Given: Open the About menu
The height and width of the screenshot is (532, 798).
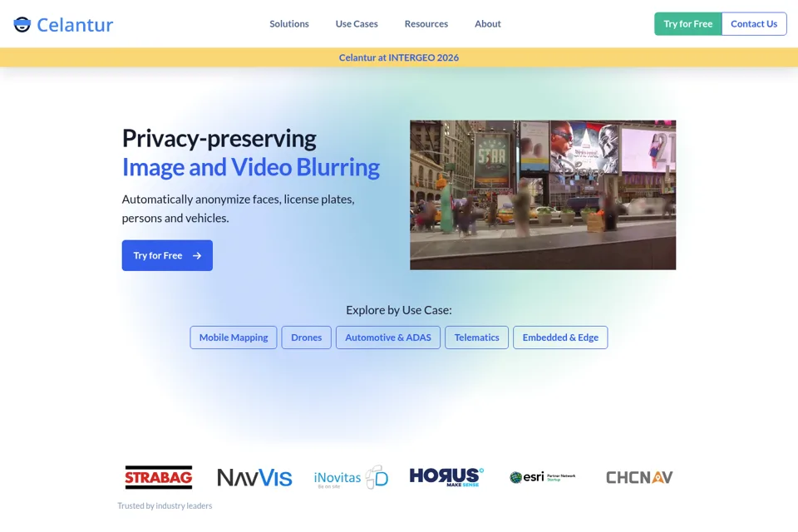Looking at the screenshot, I should coord(488,24).
